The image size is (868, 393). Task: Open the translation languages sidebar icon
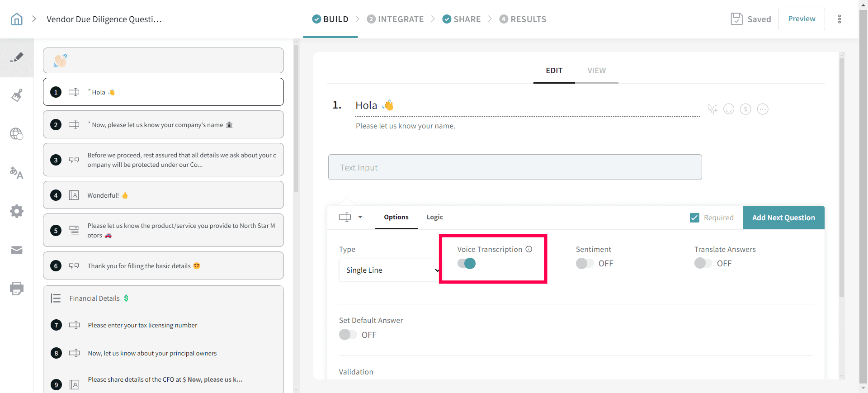pyautogui.click(x=17, y=173)
